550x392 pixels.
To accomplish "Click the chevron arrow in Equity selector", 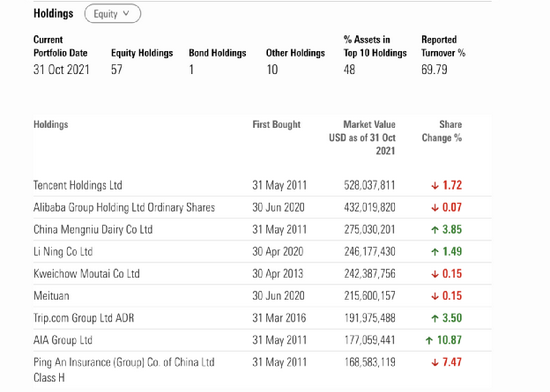I will [126, 13].
